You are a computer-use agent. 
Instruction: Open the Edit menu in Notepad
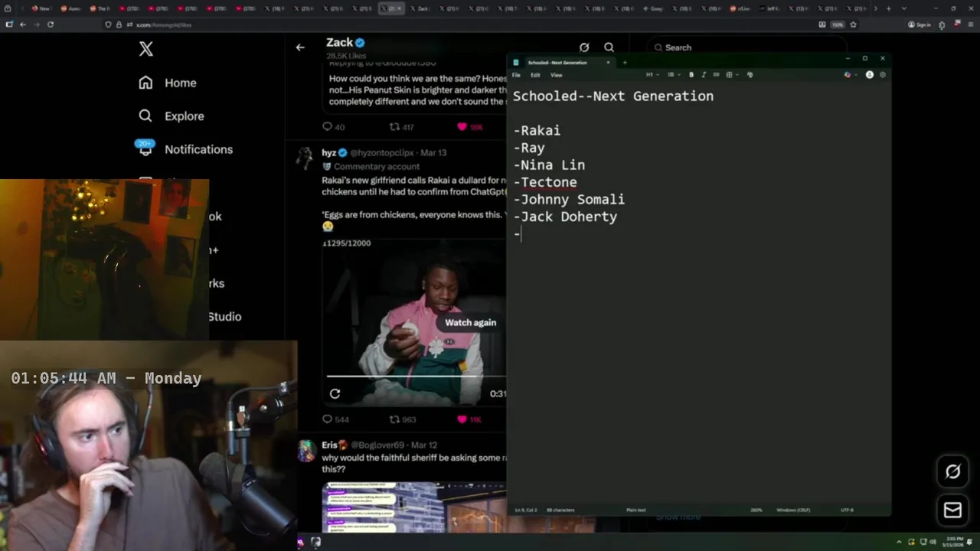535,75
